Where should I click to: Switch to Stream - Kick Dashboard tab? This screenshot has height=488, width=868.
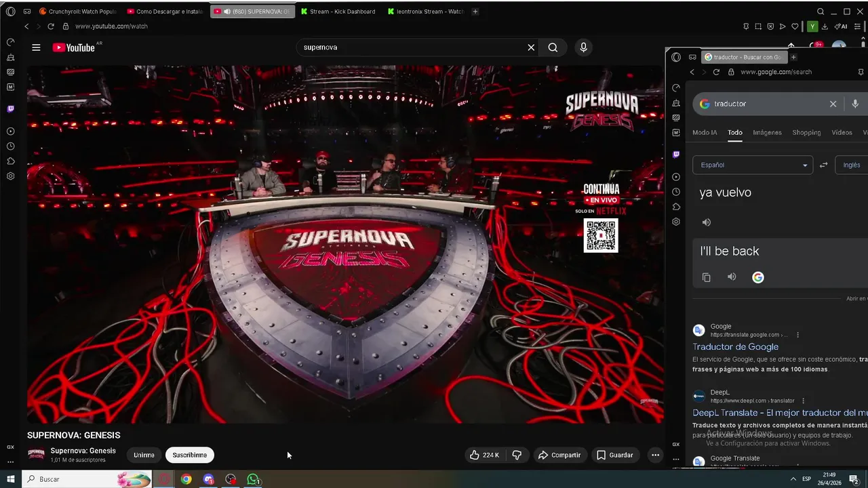click(339, 12)
